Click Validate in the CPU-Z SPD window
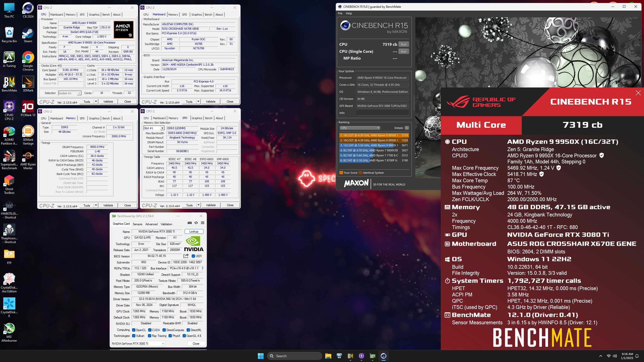644x362 pixels. tap(211, 205)
